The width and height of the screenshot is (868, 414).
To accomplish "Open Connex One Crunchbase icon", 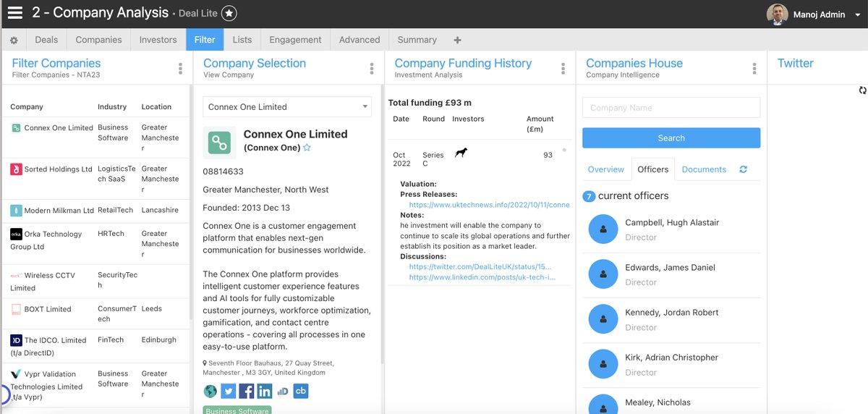I will click(x=301, y=392).
